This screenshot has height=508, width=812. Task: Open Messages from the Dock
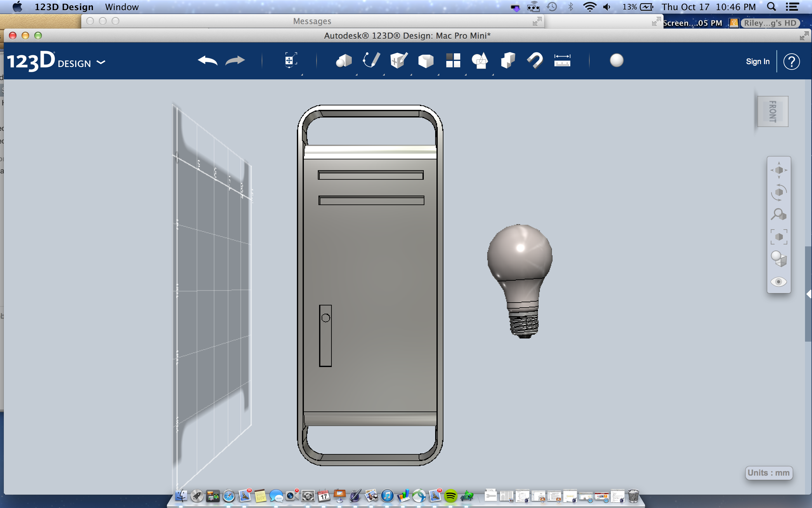(x=276, y=496)
